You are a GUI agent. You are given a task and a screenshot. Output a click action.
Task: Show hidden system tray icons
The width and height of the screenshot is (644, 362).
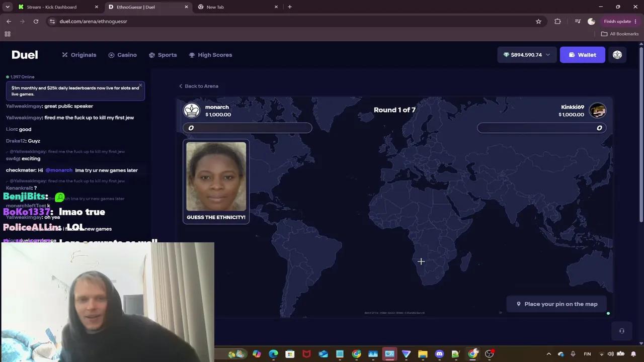pos(549,354)
